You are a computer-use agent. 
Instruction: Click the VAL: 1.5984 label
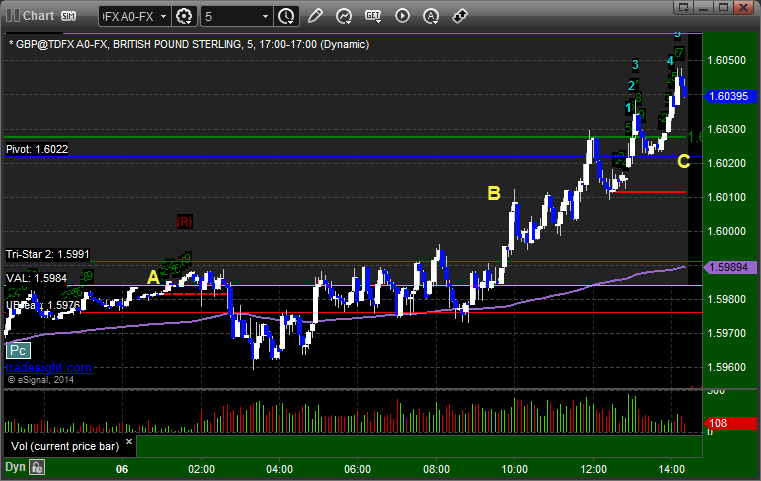click(x=36, y=278)
